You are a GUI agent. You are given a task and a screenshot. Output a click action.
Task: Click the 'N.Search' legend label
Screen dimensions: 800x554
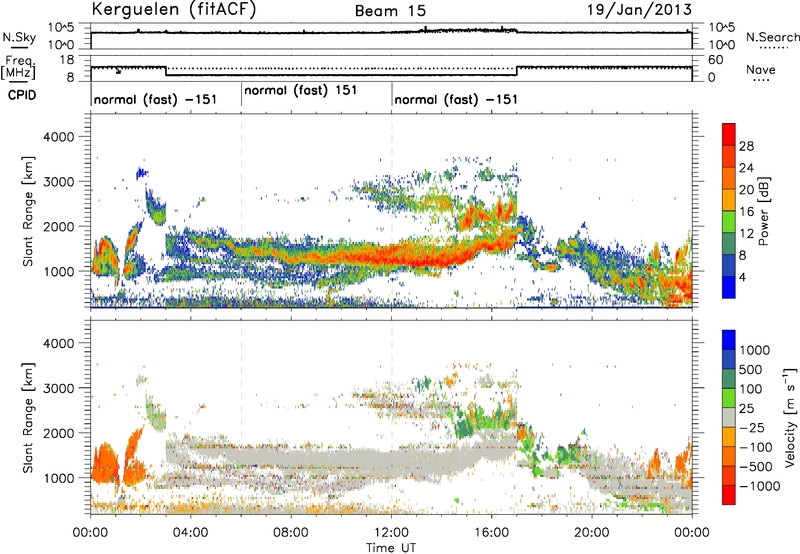[x=773, y=37]
